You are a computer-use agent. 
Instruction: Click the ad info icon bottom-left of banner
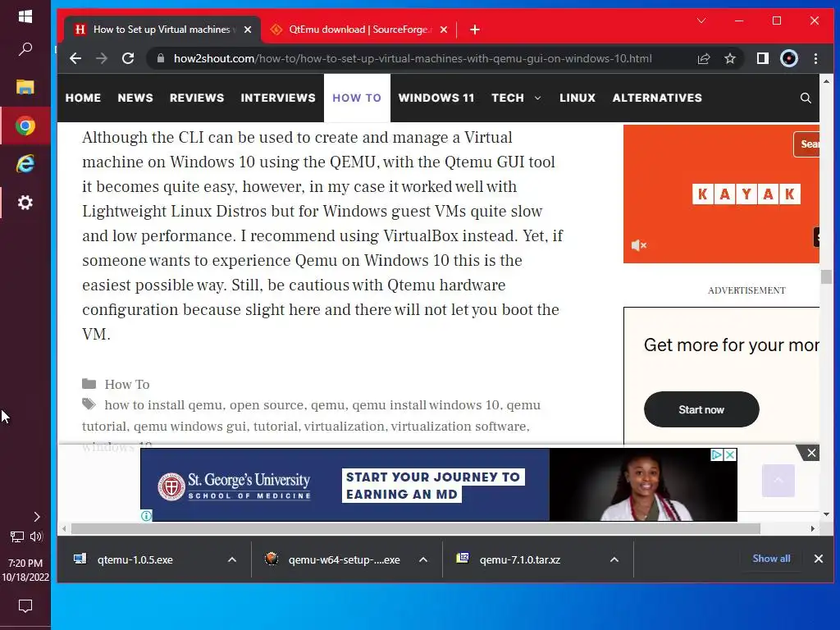(146, 515)
